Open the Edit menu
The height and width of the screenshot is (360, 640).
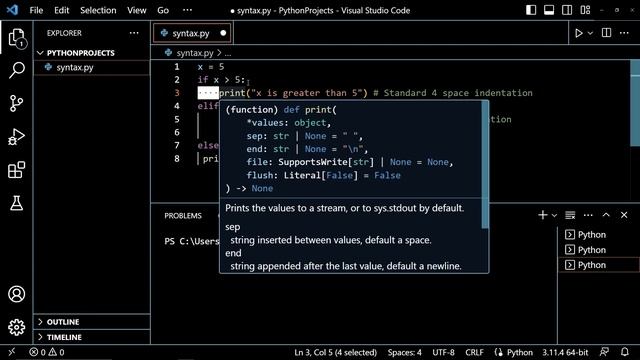click(x=61, y=10)
